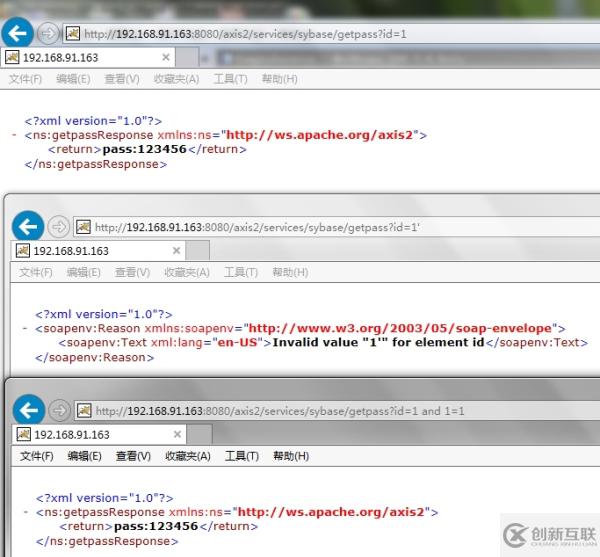Screen dimensions: 600x557
Task: Click xml version line in top window
Action: [93, 121]
